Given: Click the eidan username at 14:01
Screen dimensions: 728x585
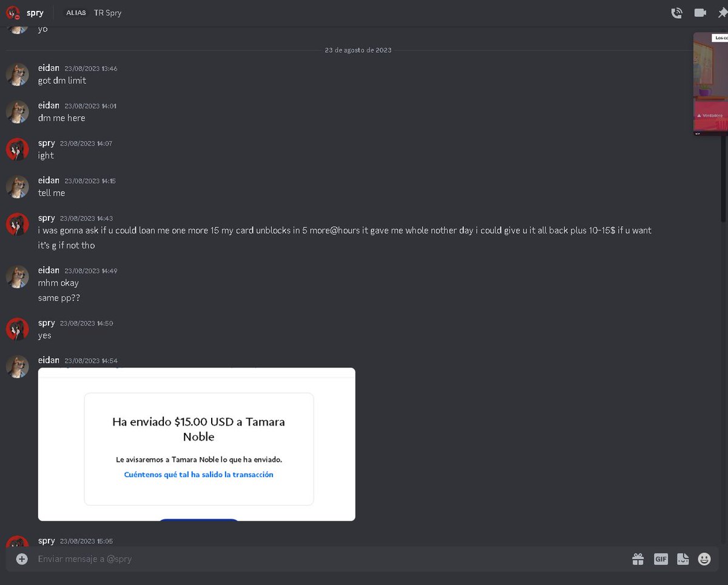Looking at the screenshot, I should point(49,105).
